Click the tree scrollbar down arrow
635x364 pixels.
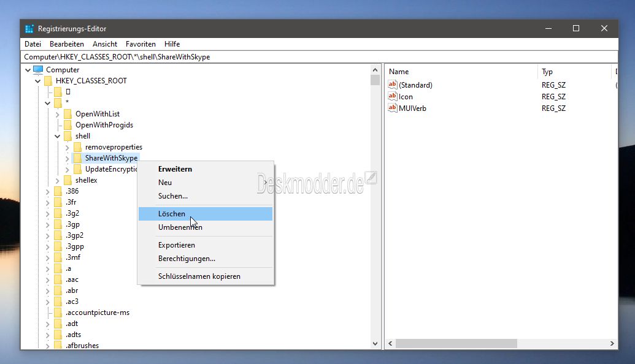[375, 344]
